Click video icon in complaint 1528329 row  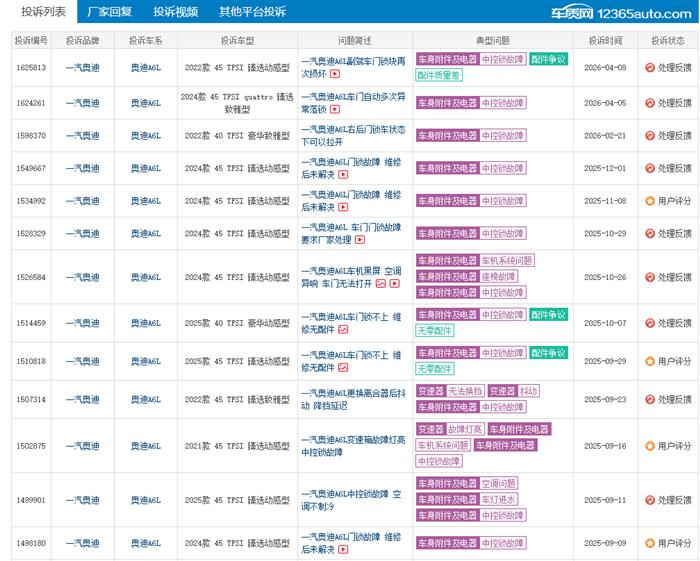pyautogui.click(x=360, y=240)
